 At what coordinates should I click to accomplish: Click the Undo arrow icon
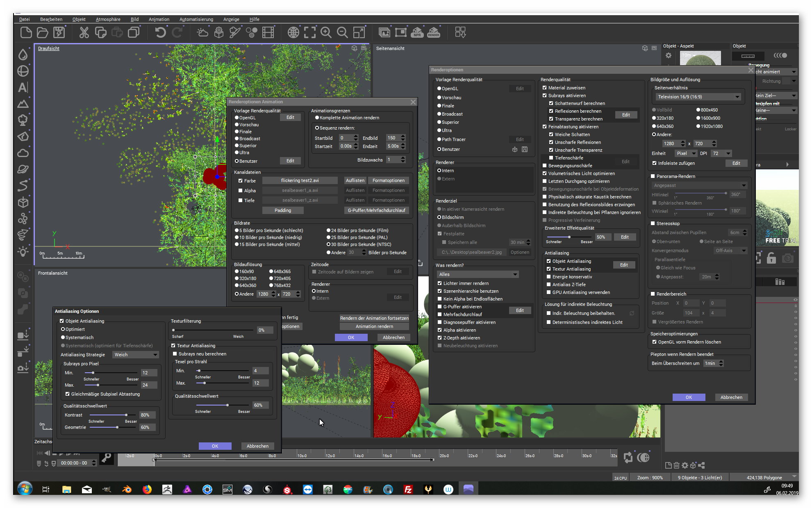160,32
